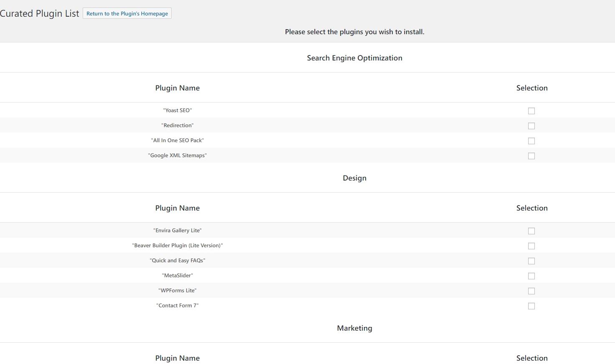Check the Yoast SEO plugin checkbox
Viewport: 615px width, 364px height.
point(531,111)
